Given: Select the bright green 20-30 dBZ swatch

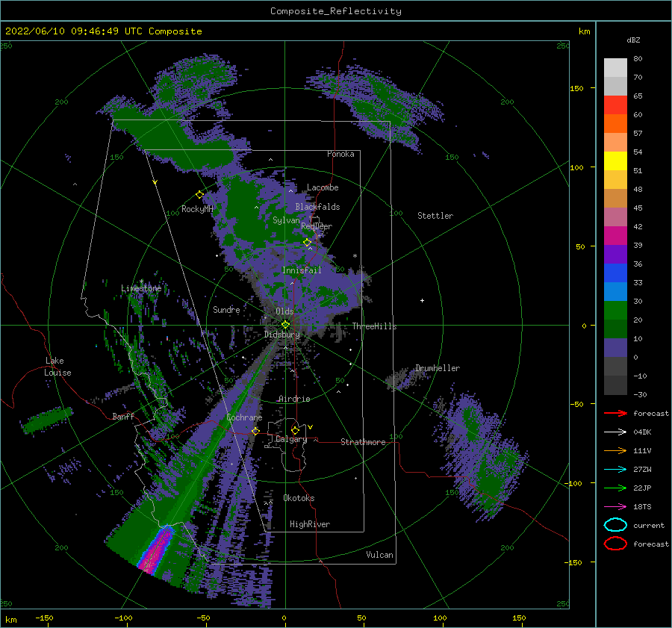Looking at the screenshot, I should coord(615,311).
